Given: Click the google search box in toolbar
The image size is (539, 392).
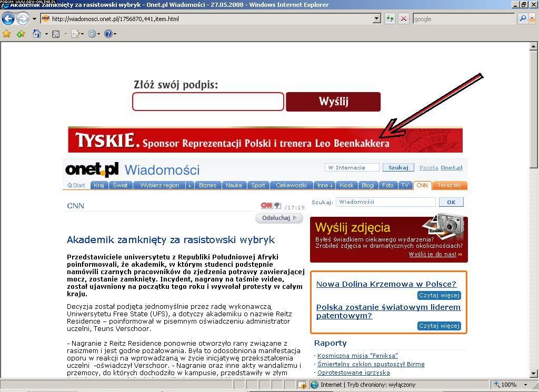Looking at the screenshot, I should (464, 19).
